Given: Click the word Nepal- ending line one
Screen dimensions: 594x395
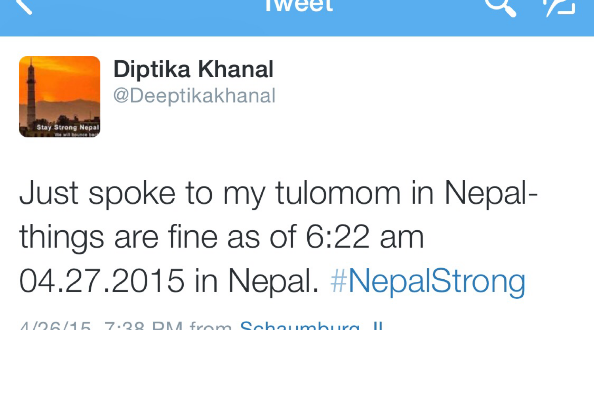Looking at the screenshot, I should click(x=491, y=194).
